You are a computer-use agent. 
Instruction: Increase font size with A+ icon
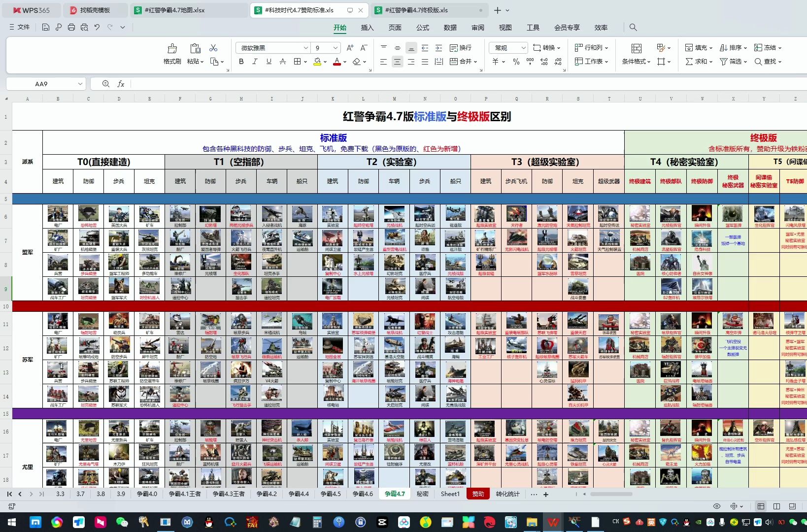click(x=350, y=48)
